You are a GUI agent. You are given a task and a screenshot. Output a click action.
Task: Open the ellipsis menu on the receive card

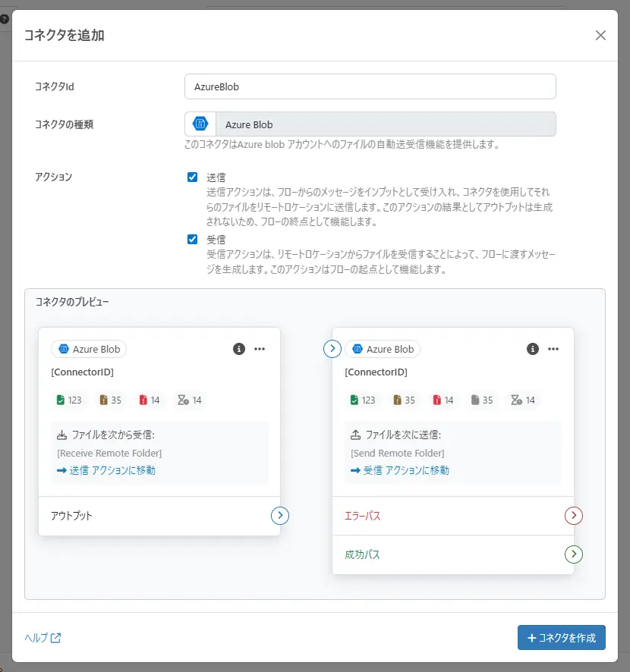(x=260, y=349)
